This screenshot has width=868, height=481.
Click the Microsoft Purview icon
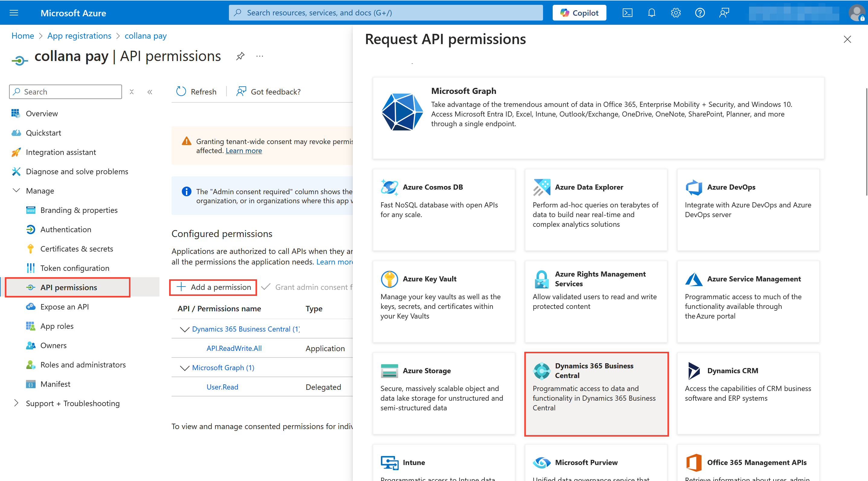tap(542, 463)
